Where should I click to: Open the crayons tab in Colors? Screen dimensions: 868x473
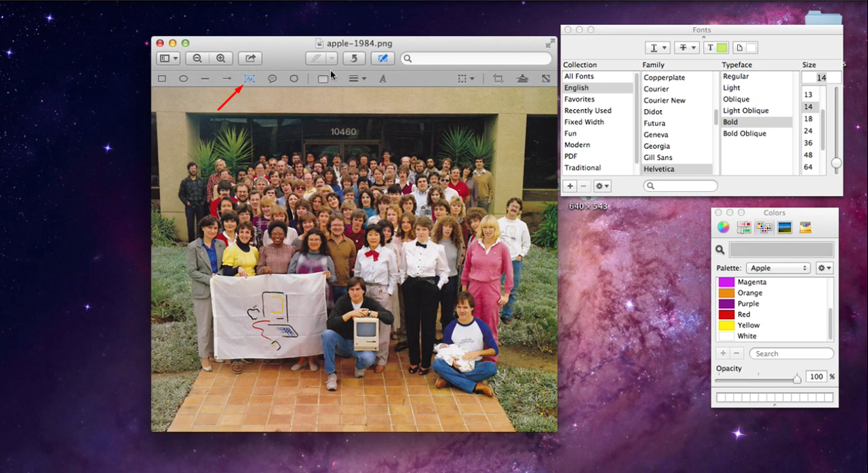coord(805,227)
